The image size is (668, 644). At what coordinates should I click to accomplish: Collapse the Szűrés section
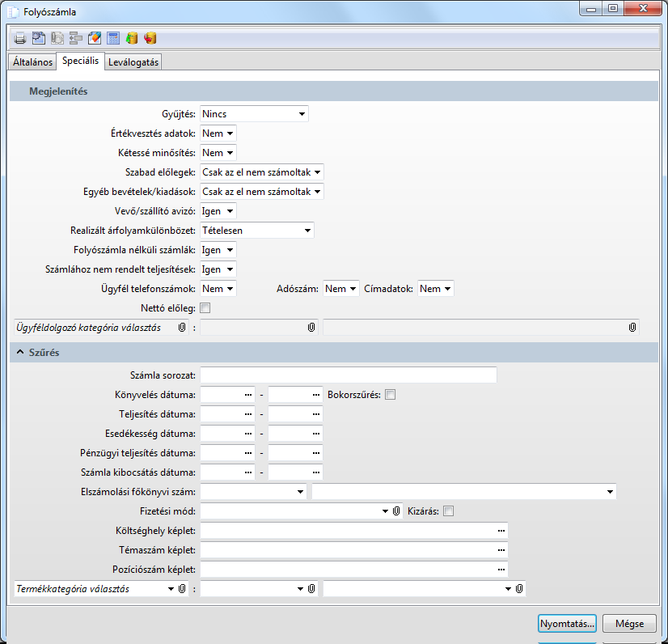click(x=20, y=352)
